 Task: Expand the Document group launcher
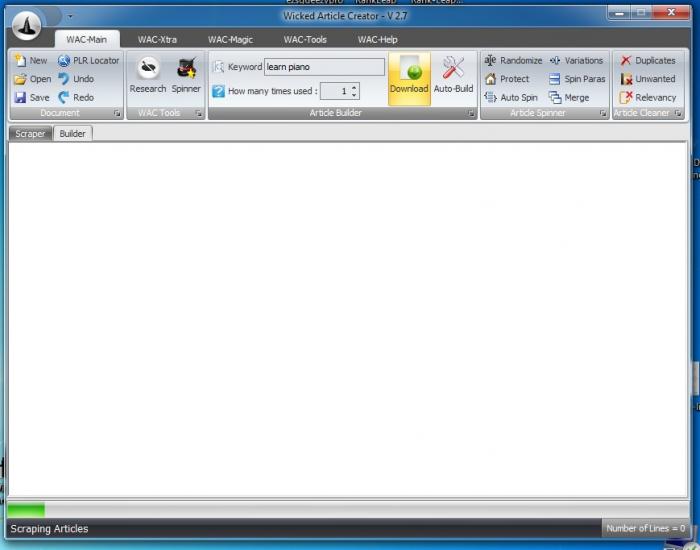click(x=117, y=113)
